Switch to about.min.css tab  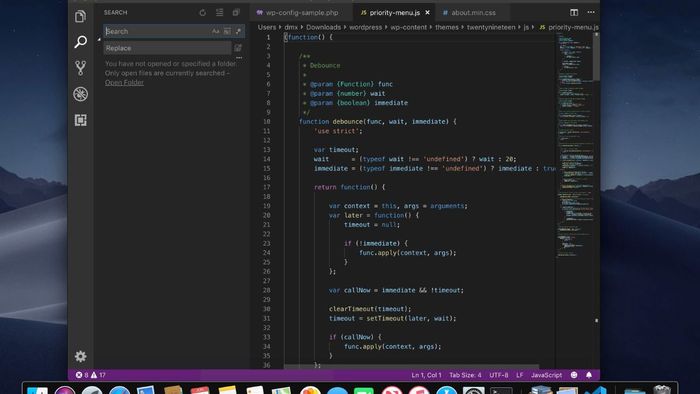pos(473,12)
